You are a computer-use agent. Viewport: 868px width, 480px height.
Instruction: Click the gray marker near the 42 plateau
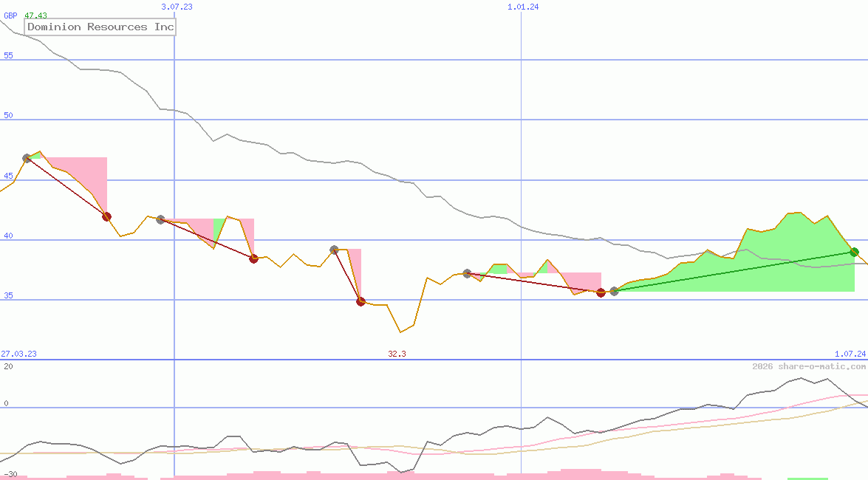160,219
